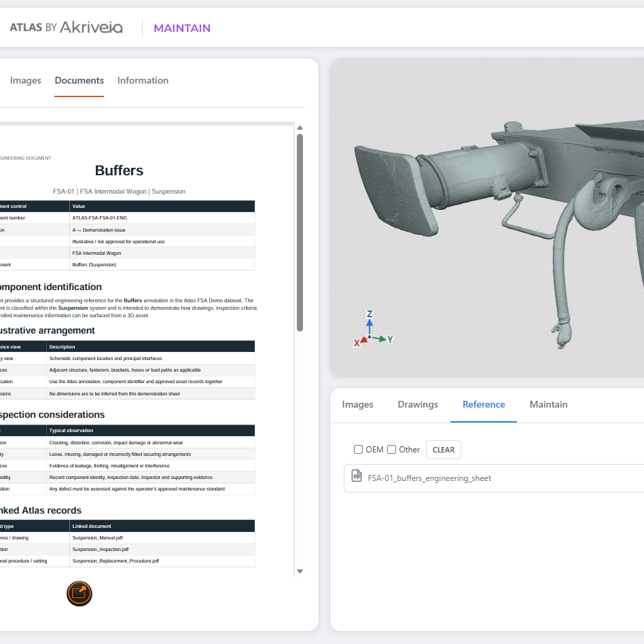Click document scrollbar up arrow
This screenshot has width=644, height=644.
point(300,128)
